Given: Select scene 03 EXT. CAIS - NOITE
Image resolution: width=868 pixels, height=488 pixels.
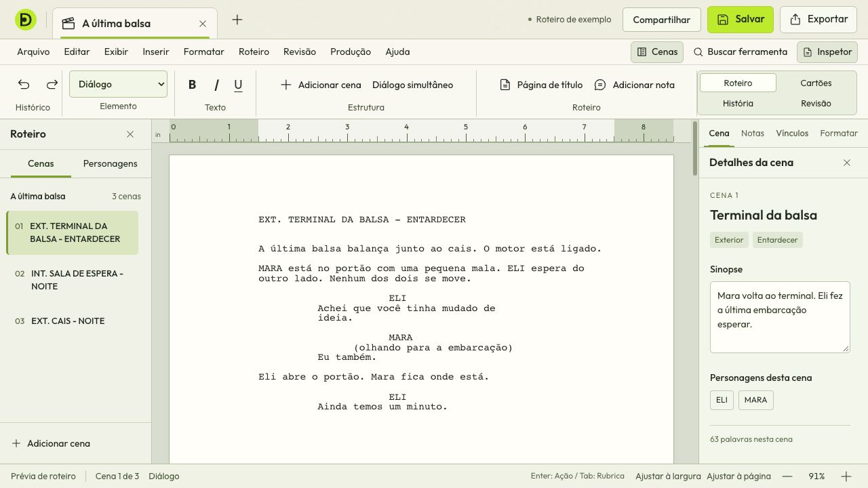Looking at the screenshot, I should 72,321.
